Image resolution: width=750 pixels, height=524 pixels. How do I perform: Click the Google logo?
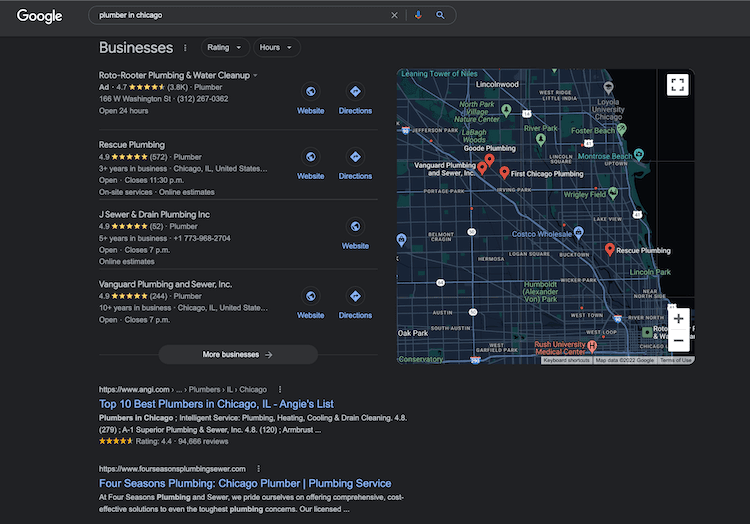tap(39, 16)
